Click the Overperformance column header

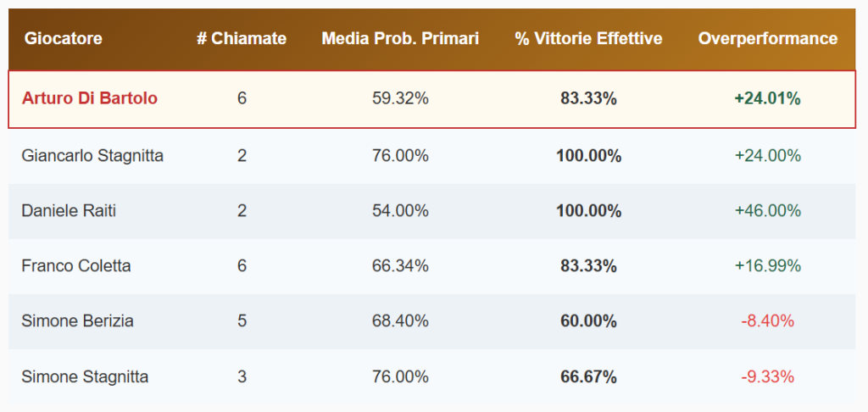tap(767, 39)
